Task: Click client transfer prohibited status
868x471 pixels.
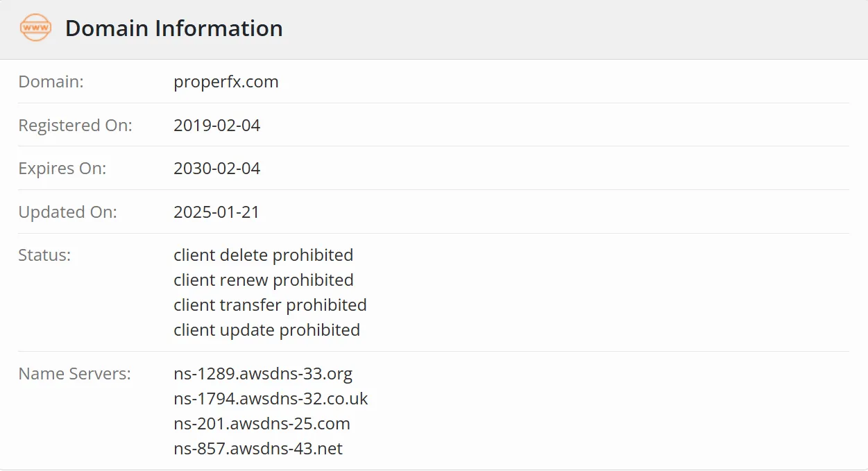Action: click(x=270, y=305)
